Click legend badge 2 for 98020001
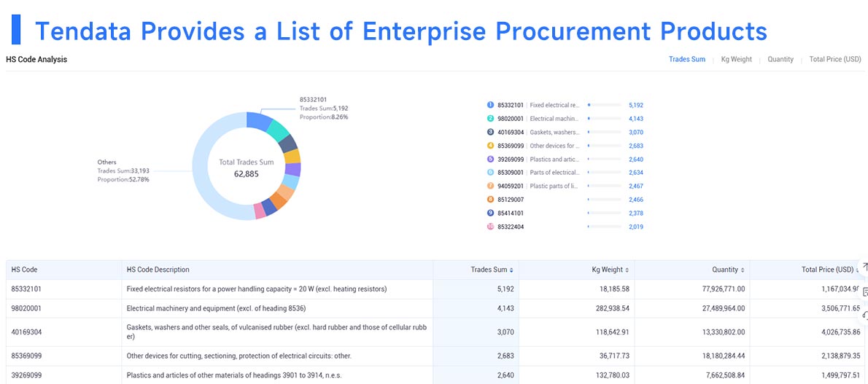This screenshot has width=868, height=384. (490, 119)
